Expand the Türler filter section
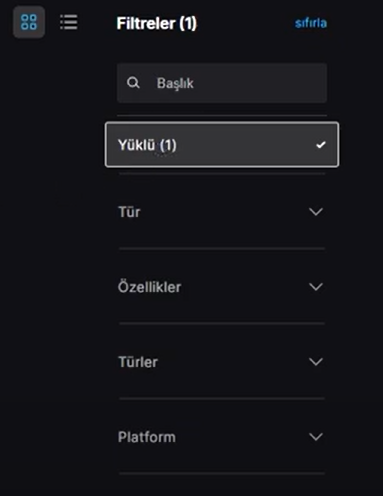 click(x=222, y=362)
